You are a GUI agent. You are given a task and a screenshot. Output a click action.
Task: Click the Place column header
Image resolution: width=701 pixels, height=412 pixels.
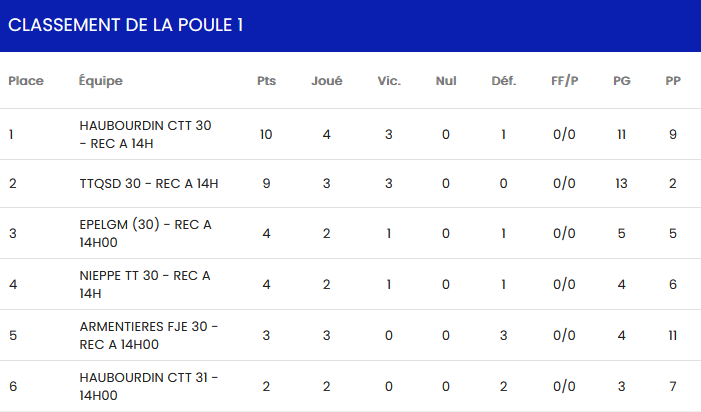pos(25,81)
